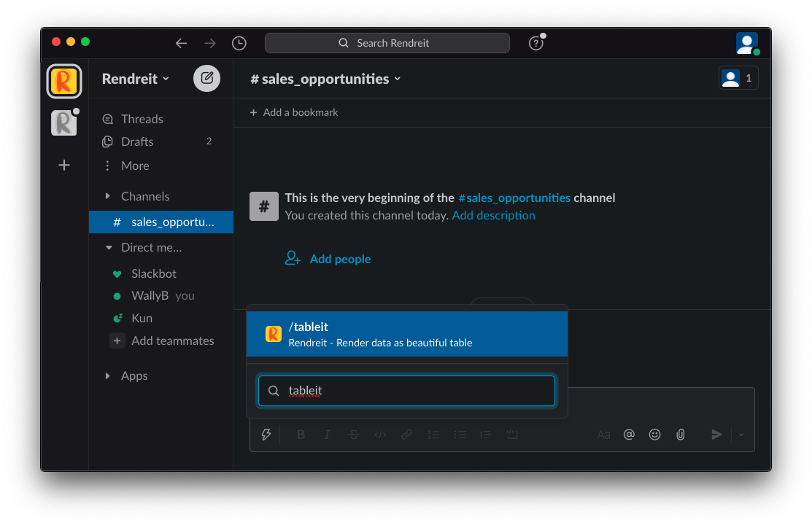Image resolution: width=812 pixels, height=525 pixels.
Task: Collapse the Direct messages section
Action: pos(108,247)
